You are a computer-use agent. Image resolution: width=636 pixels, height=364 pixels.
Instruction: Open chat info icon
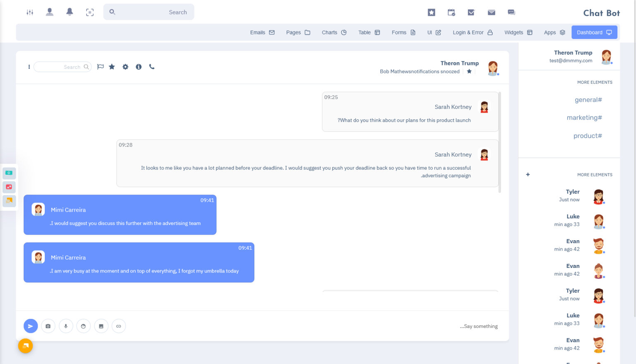[139, 67]
